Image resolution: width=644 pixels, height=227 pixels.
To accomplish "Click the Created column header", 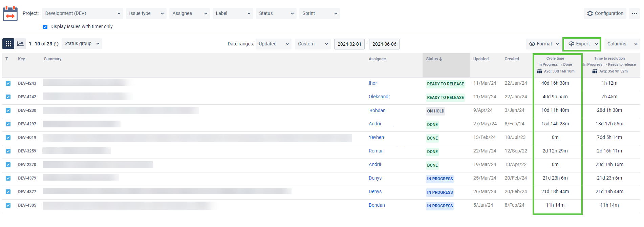I will click(x=512, y=59).
